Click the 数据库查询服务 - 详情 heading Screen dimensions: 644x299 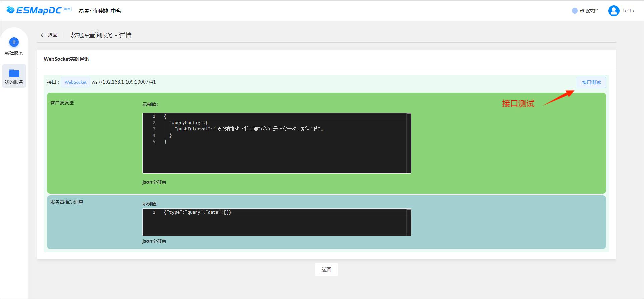(101, 35)
